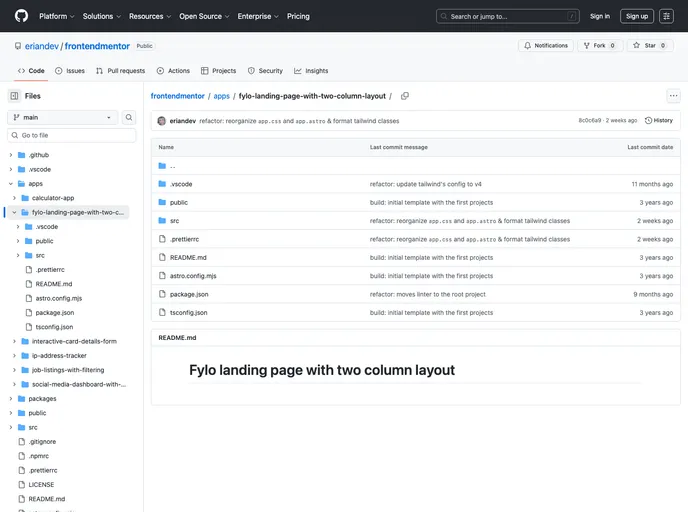Open the commit History clock button

[x=659, y=120]
